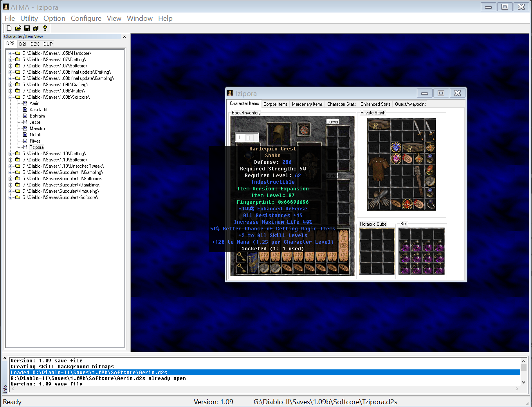Viewport: 532px width, 407px height.
Task: Select the Jesse character file
Action: coord(35,122)
